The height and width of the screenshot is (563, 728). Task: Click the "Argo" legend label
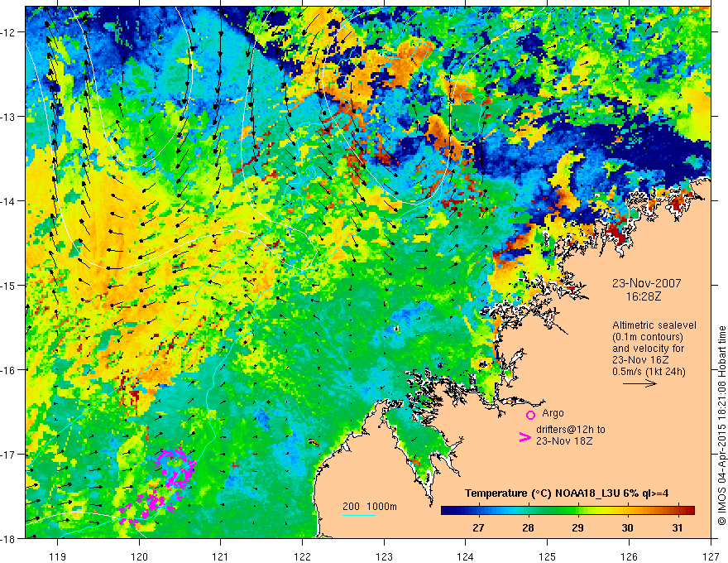point(553,413)
